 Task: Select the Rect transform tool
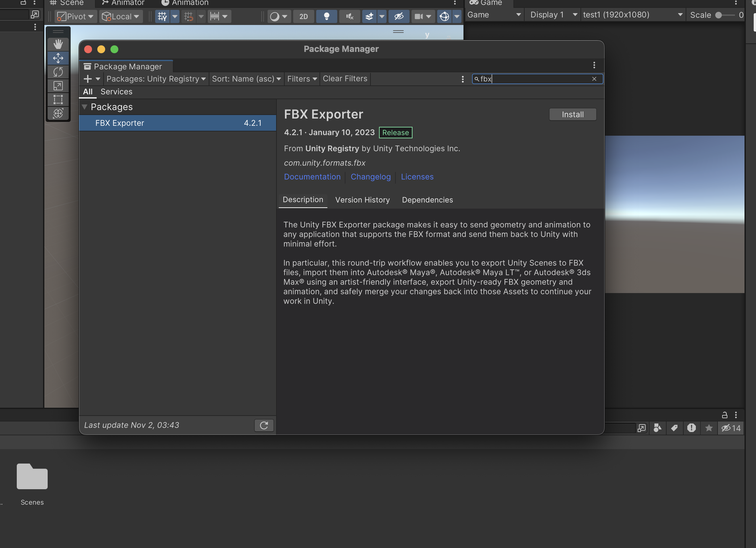click(58, 99)
